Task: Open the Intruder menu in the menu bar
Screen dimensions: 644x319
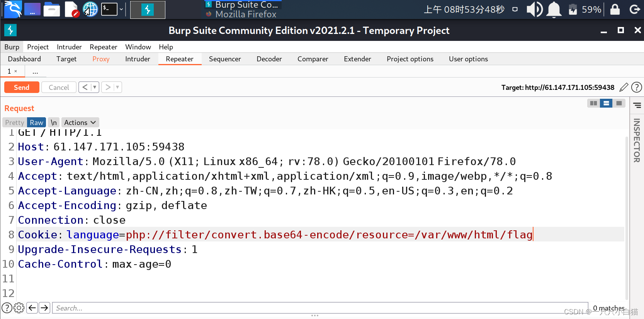Action: click(69, 47)
